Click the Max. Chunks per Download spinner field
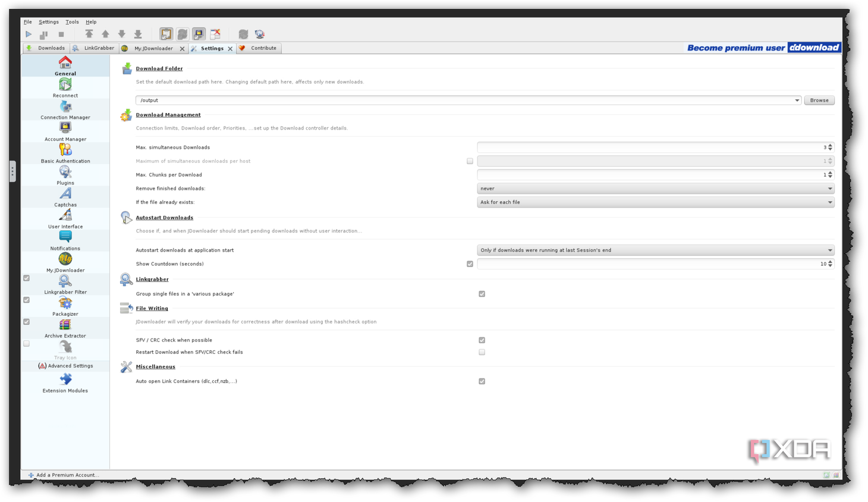 coord(655,175)
